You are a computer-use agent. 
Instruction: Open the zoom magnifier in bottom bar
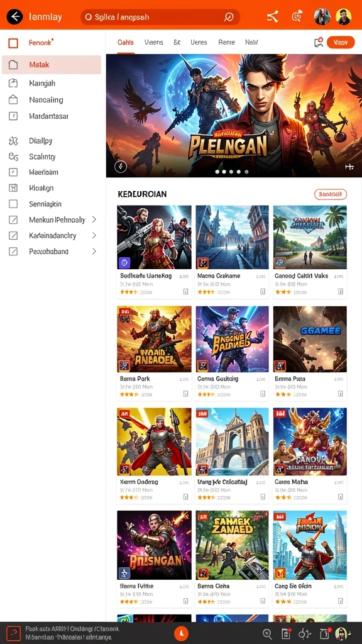[267, 633]
